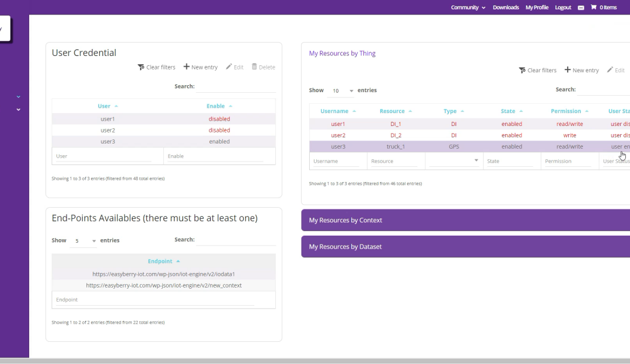Click the Username filter input field
Image resolution: width=630 pixels, height=364 pixels.
(x=336, y=161)
